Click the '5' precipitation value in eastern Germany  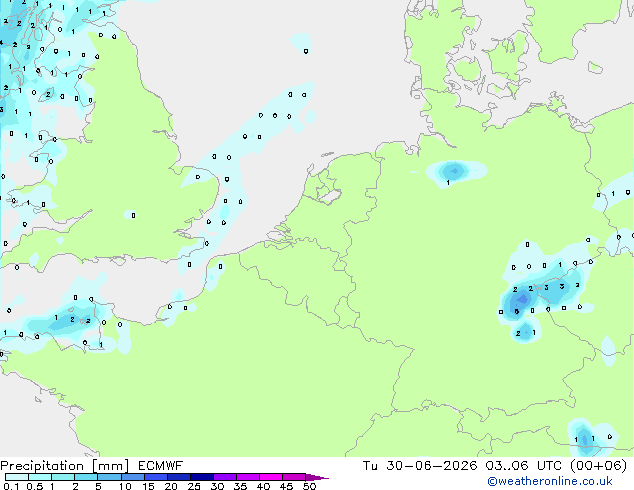[516, 312]
